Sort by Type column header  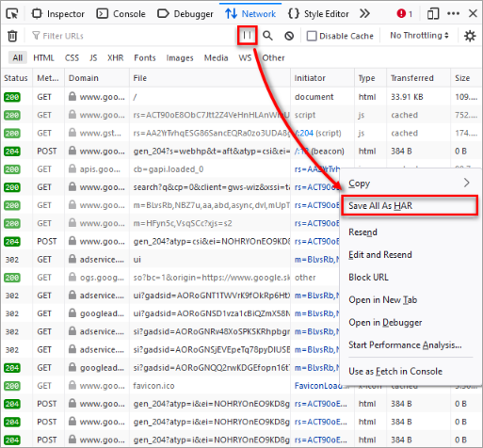coord(371,78)
